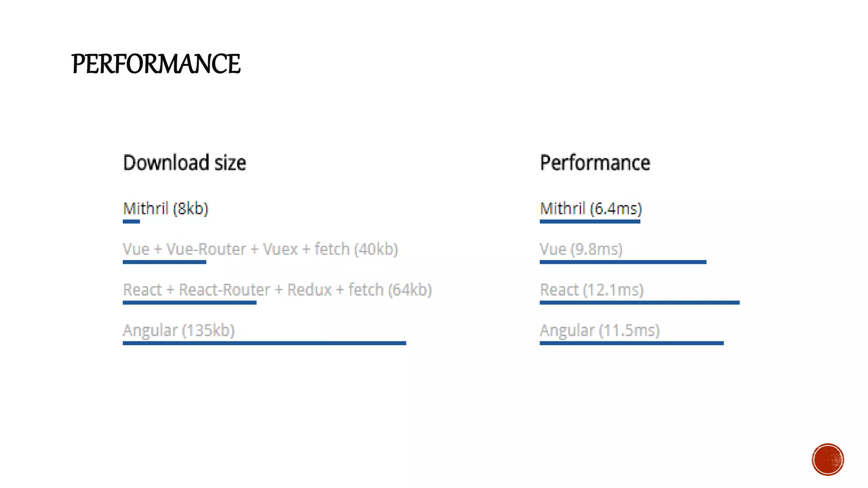Click the long blue bar under Angular (135kb)

pyautogui.click(x=264, y=343)
